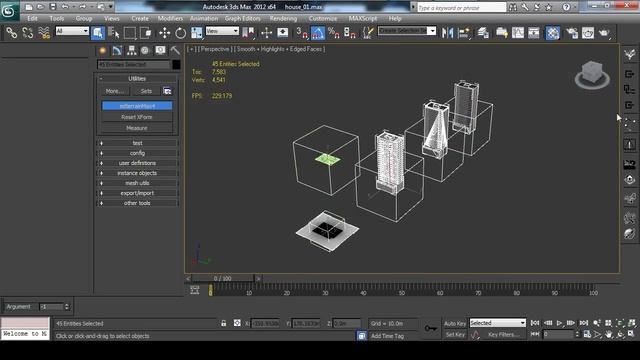
Task: Expand the config rollout
Action: pos(137,153)
